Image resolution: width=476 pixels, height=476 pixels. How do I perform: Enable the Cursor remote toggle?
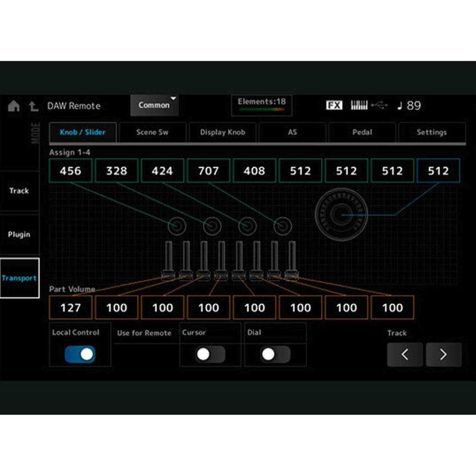tap(210, 354)
